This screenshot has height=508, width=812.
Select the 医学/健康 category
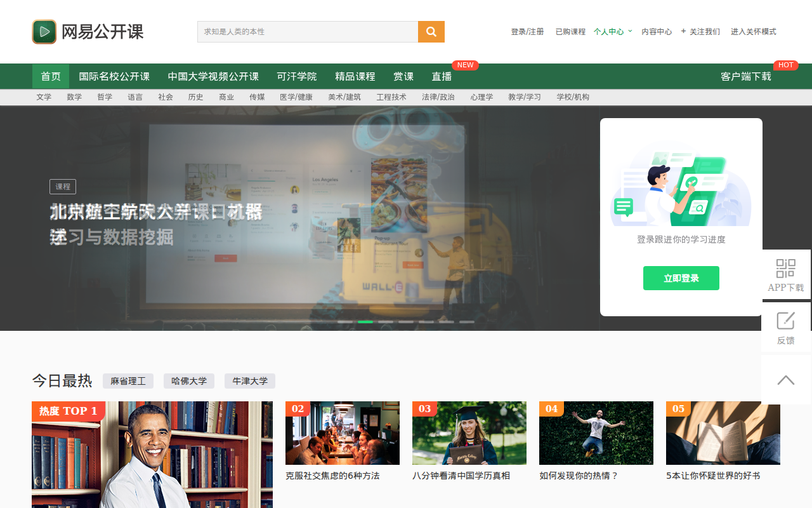pyautogui.click(x=296, y=97)
